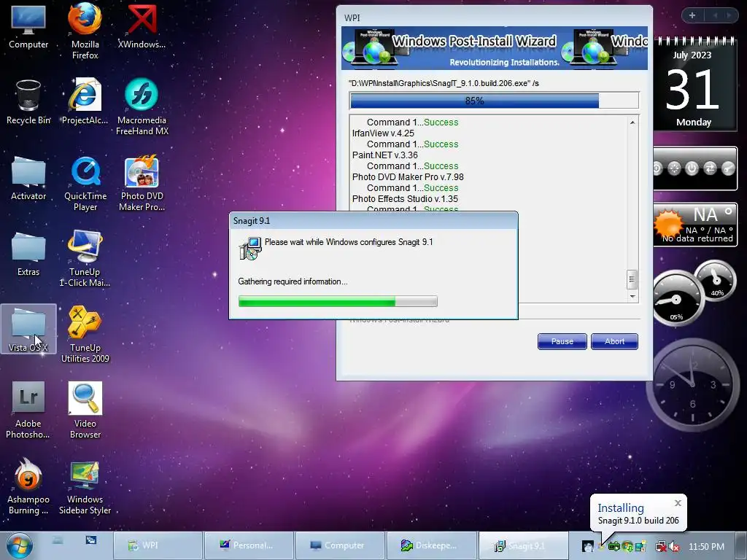The height and width of the screenshot is (560, 747).
Task: Click the key lock icon in sidebar gadget
Action: (x=728, y=168)
